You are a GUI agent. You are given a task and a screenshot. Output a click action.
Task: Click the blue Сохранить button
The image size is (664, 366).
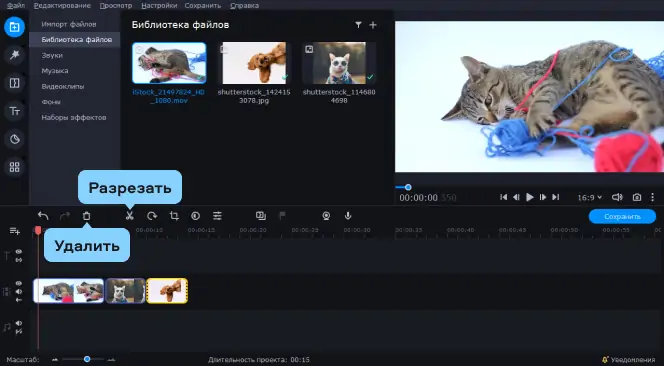(x=622, y=216)
